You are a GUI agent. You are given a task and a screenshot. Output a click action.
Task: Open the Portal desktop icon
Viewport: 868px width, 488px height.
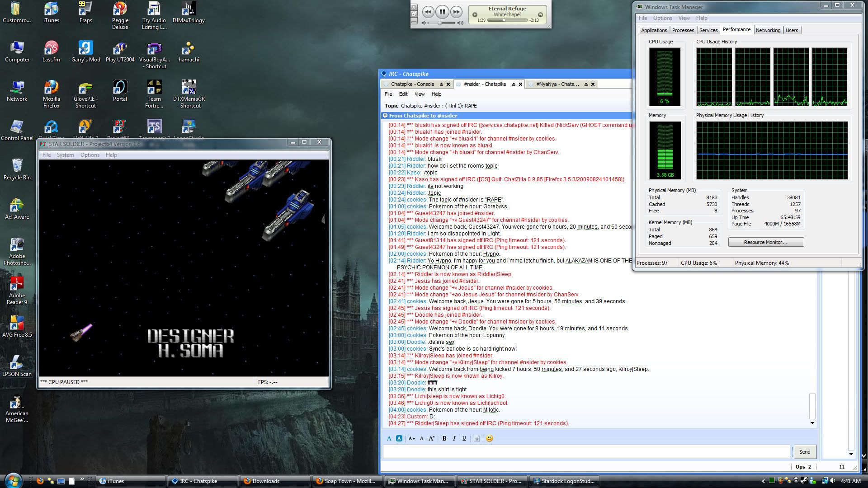coord(120,91)
